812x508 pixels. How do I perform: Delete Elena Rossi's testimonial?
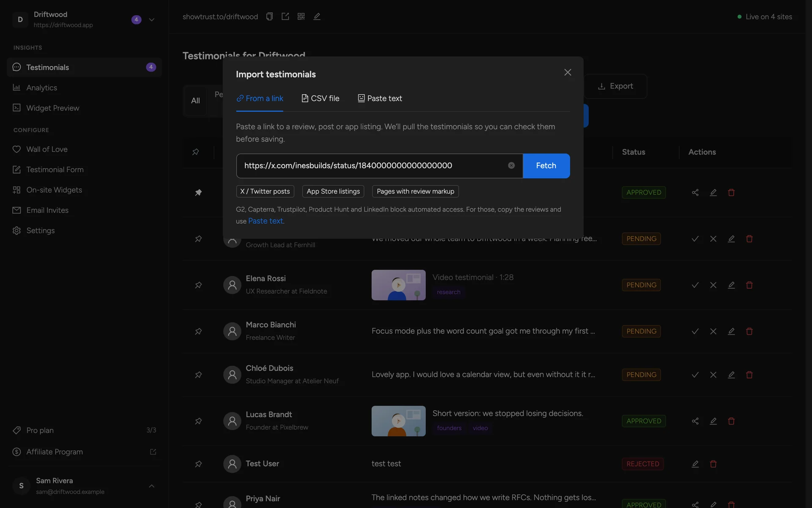749,285
